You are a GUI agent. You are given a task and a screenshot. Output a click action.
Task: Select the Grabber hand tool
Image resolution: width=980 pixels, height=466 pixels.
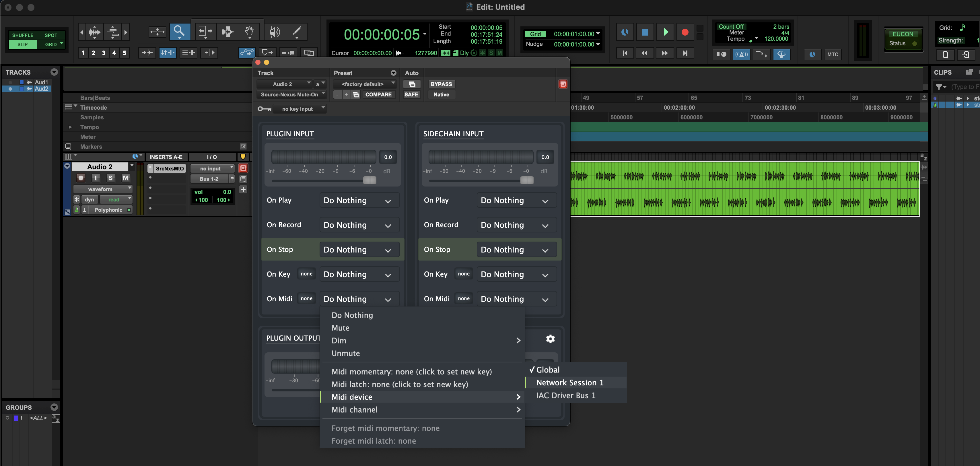tap(249, 32)
